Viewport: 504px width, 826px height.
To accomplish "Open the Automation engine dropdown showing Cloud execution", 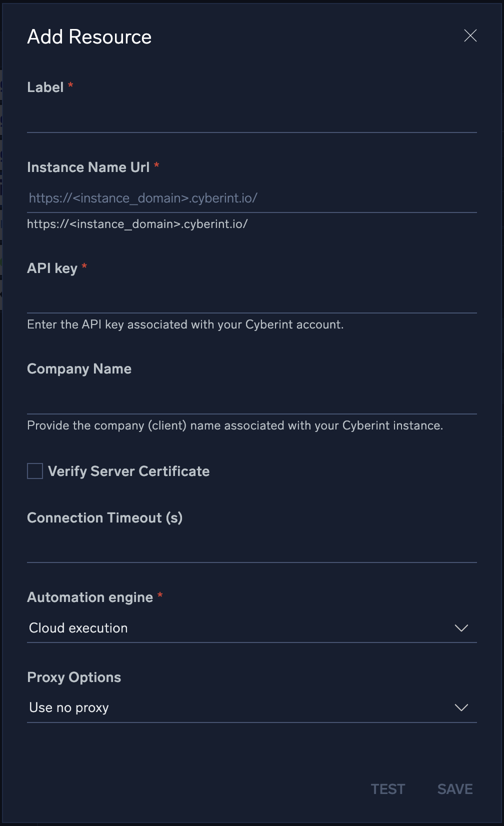I will click(240, 628).
